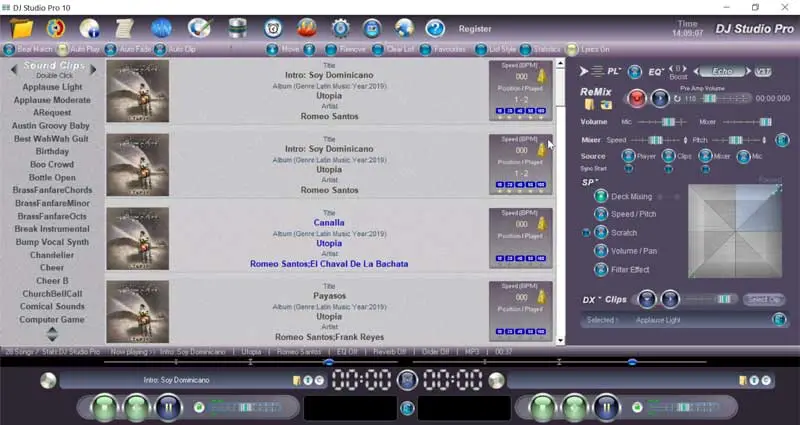Viewport: 800px width, 425px height.
Task: Click the database cylinder icon
Action: coord(237,29)
